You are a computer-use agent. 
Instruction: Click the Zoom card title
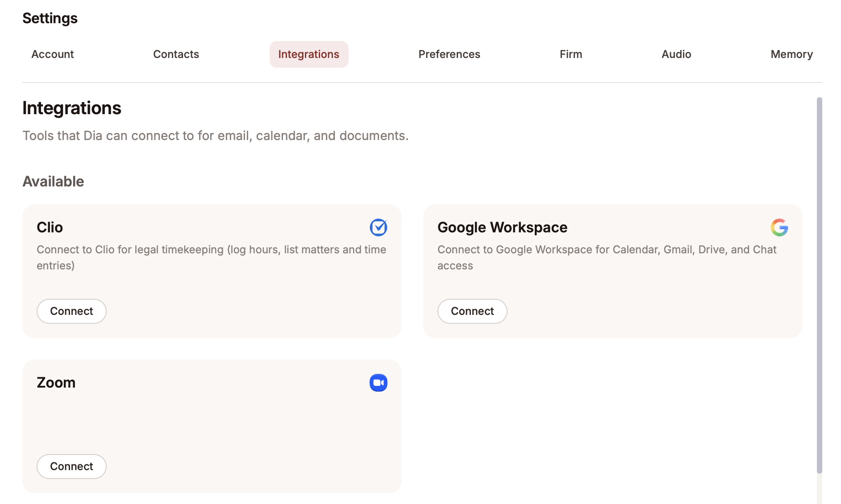(x=56, y=383)
